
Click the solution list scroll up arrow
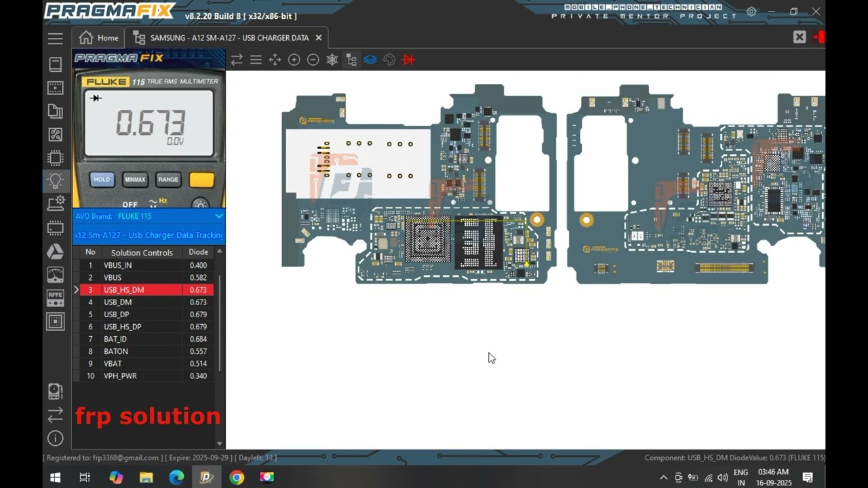[x=219, y=251]
